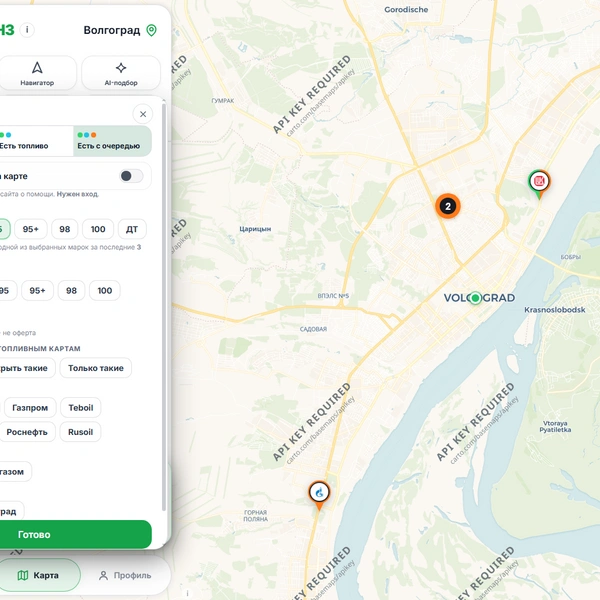Image resolution: width=600 pixels, height=600 pixels.
Task: Switch to the Карта tab
Action: 38,575
